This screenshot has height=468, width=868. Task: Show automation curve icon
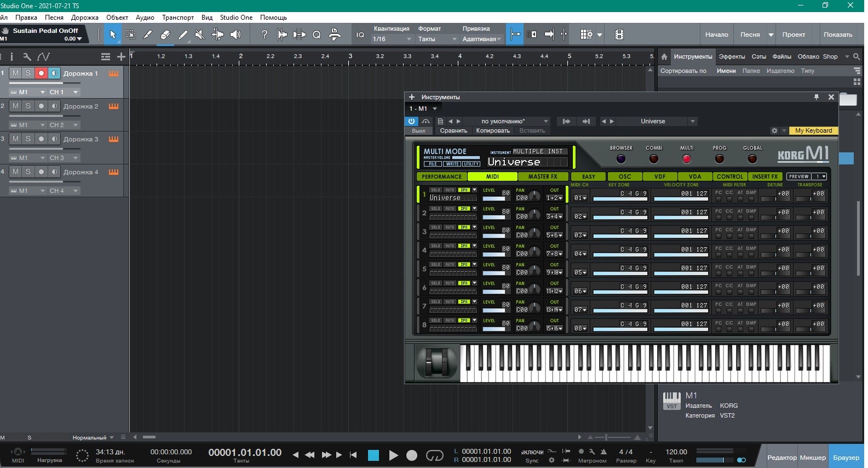tap(44, 56)
